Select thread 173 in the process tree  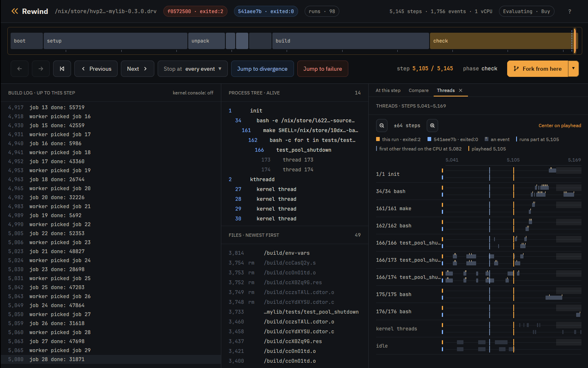tap(294, 160)
